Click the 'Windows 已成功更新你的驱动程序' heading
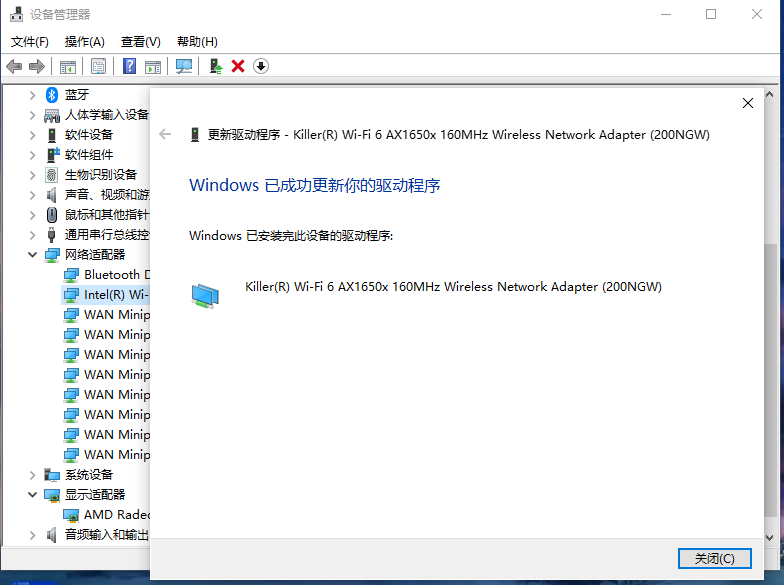Screen dimensions: 784x585 pos(314,186)
